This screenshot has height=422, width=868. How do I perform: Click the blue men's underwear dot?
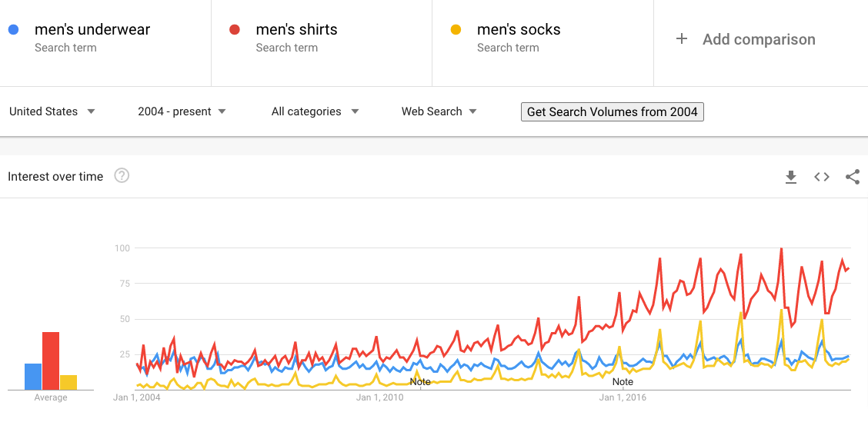click(x=13, y=30)
